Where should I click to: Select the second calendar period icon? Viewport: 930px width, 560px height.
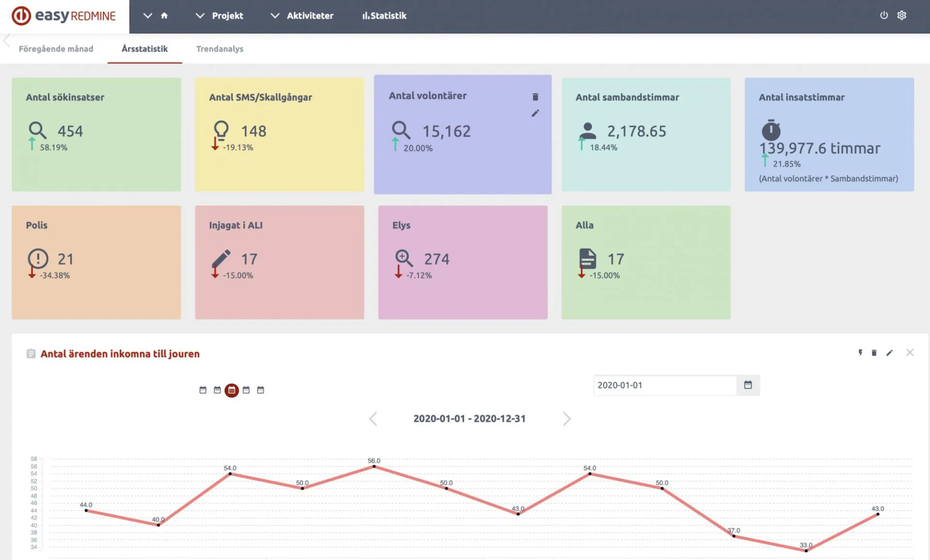pos(217,390)
